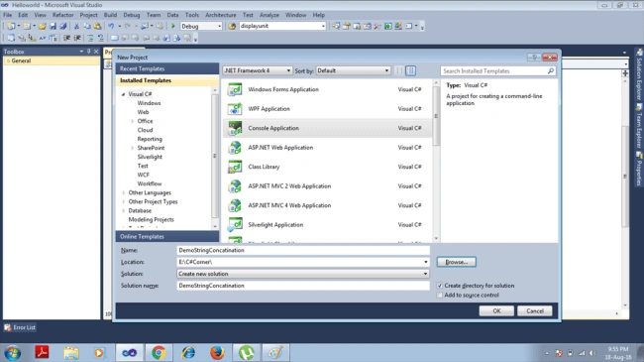
Task: Click the Undo toolbar icon
Action: (x=111, y=26)
